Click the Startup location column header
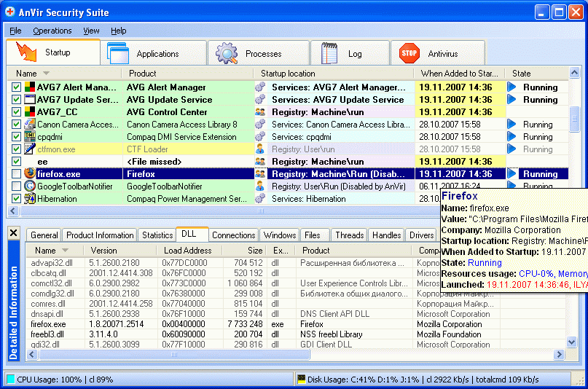This screenshot has width=588, height=389. pyautogui.click(x=334, y=74)
